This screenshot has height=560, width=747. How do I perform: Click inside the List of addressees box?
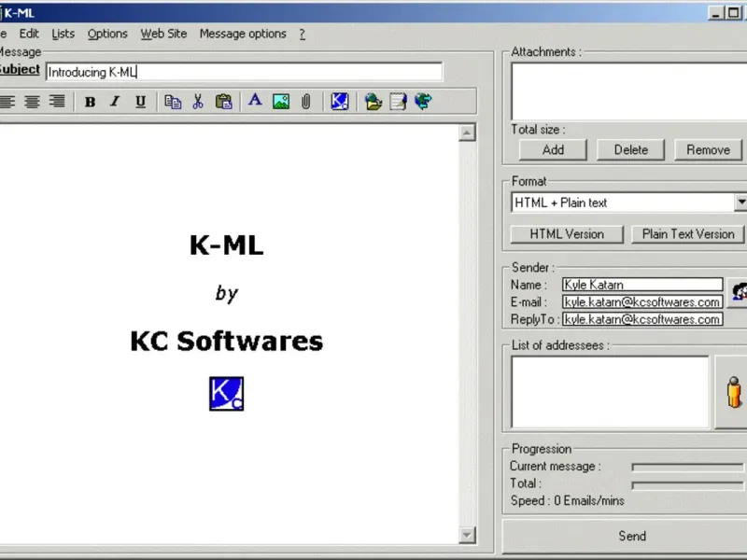pyautogui.click(x=610, y=392)
